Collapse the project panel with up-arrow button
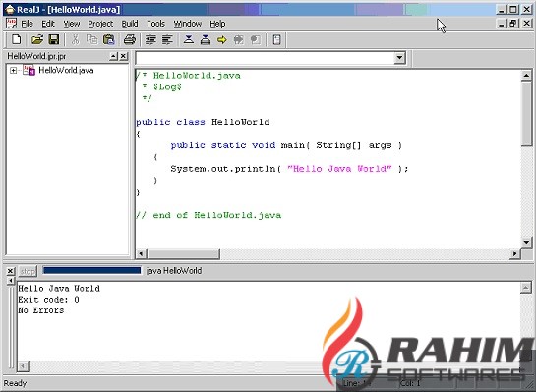 [113, 56]
